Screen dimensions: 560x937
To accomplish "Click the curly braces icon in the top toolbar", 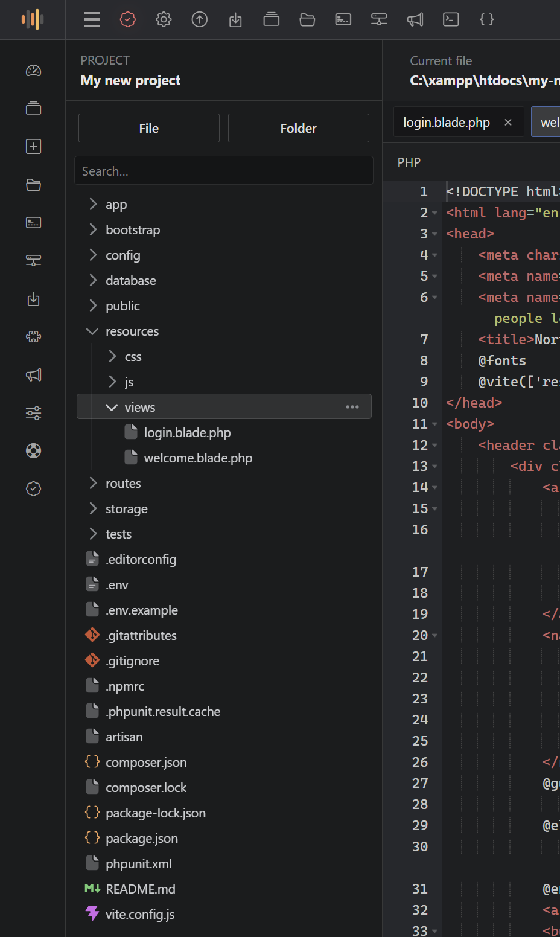I will [487, 20].
